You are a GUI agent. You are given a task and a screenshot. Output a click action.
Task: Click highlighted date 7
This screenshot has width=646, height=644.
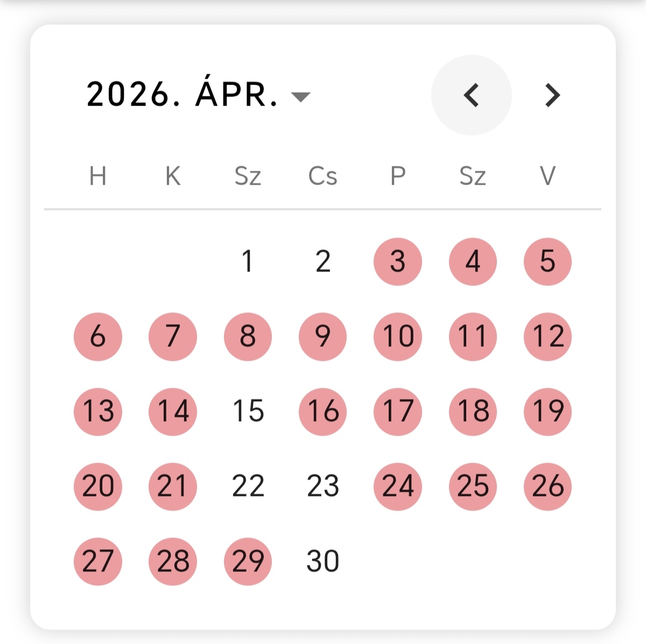(173, 337)
